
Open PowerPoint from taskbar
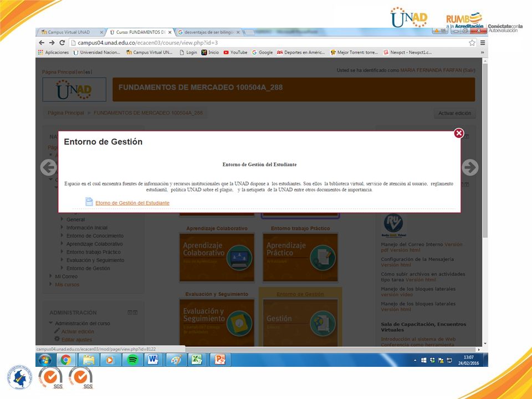coord(220,360)
